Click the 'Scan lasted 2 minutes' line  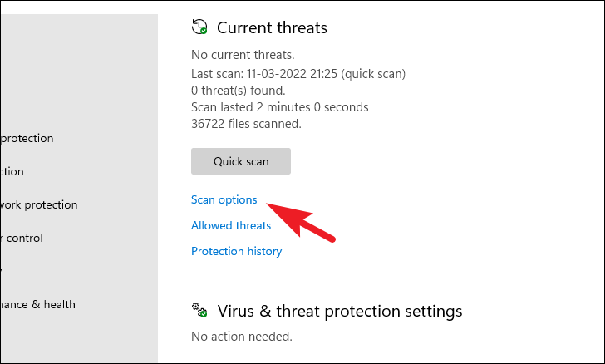[280, 107]
